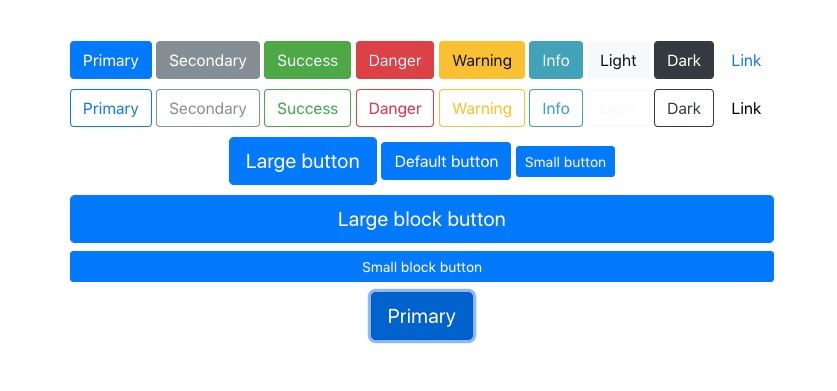Click the outlined Danger button
The width and height of the screenshot is (837, 391).
[395, 108]
